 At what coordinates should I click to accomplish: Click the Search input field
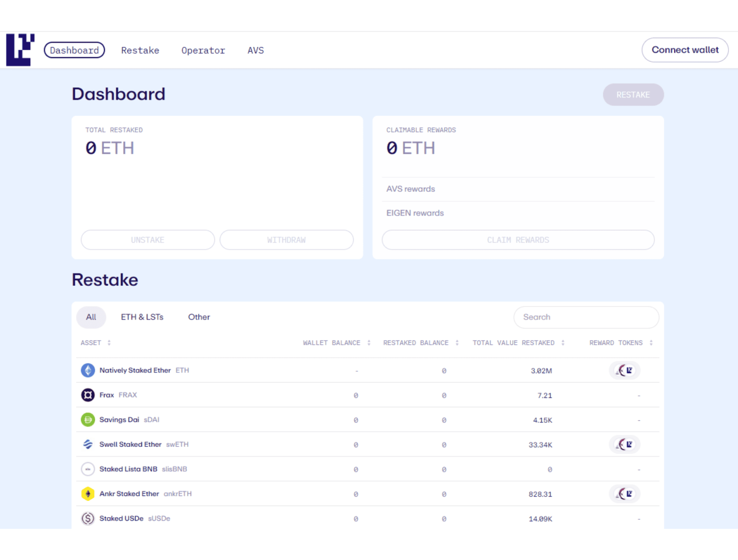[586, 317]
